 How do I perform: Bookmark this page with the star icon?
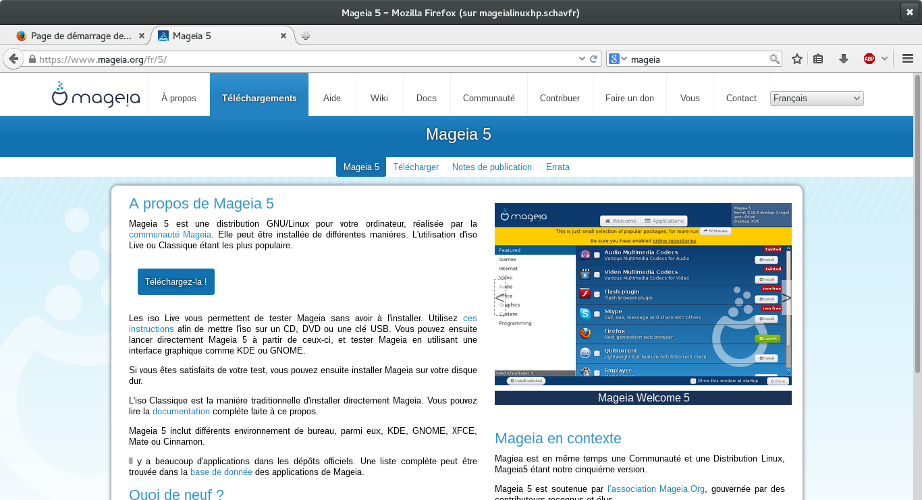797,59
